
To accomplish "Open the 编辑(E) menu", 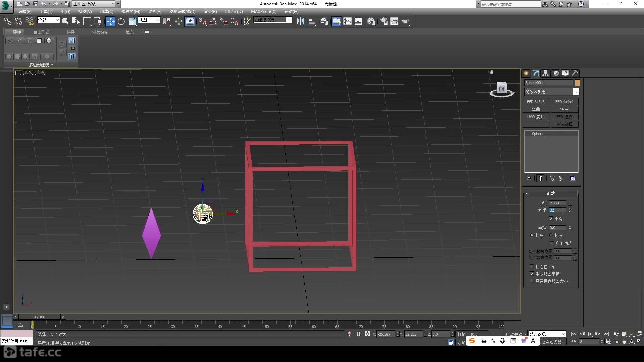I will 25,11.
